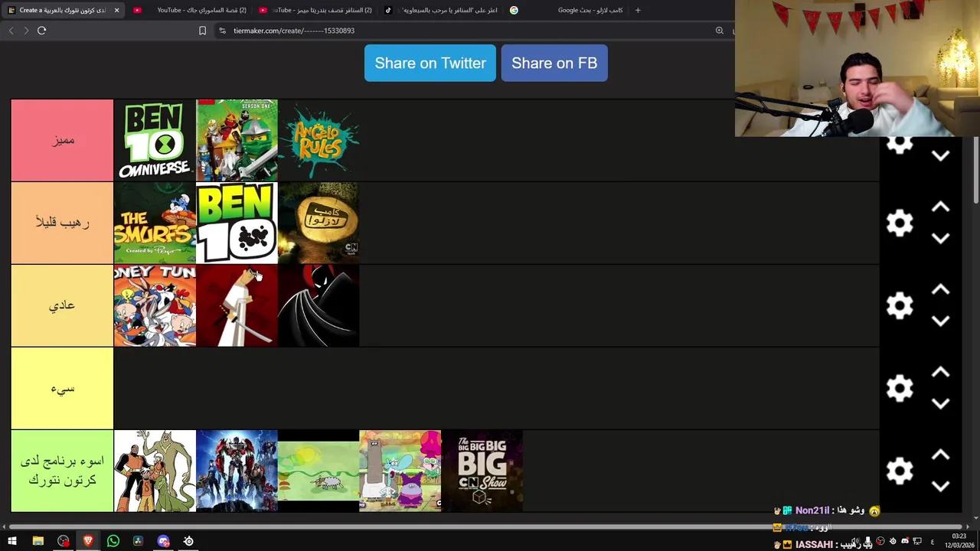Click the horizontal scrollbar's left arrow
The image size is (980, 551).
4,527
